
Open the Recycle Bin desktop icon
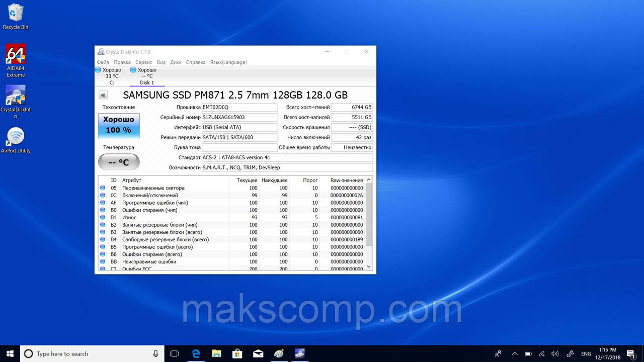pyautogui.click(x=16, y=17)
